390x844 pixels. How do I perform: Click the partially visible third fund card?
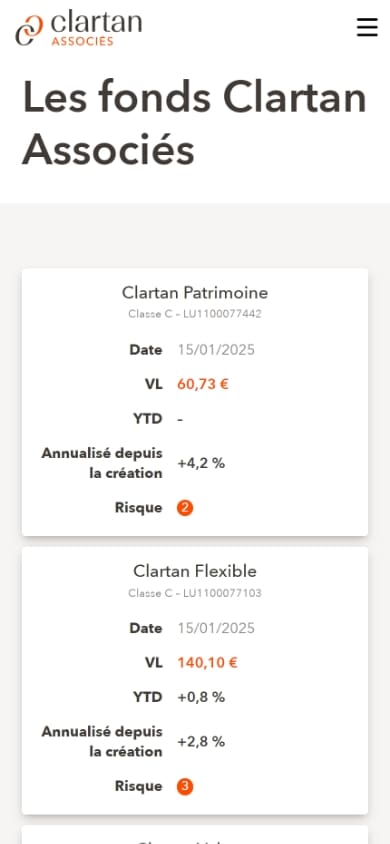[x=195, y=835]
